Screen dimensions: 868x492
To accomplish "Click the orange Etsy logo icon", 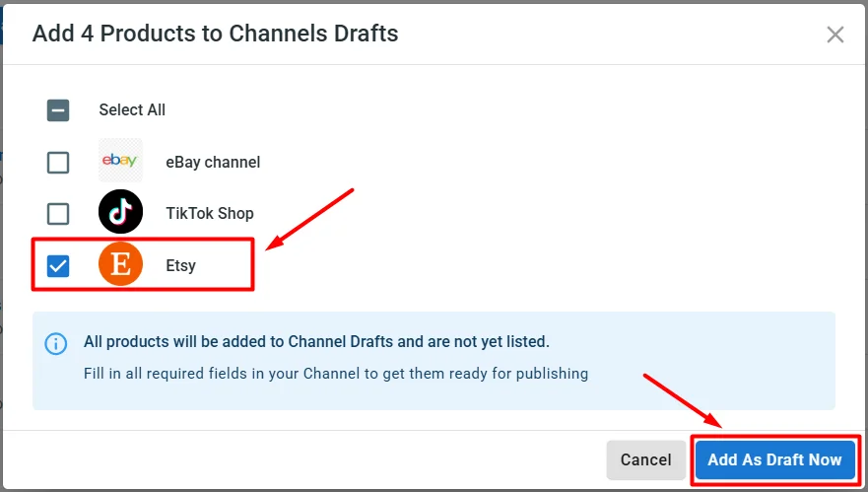I will point(120,263).
